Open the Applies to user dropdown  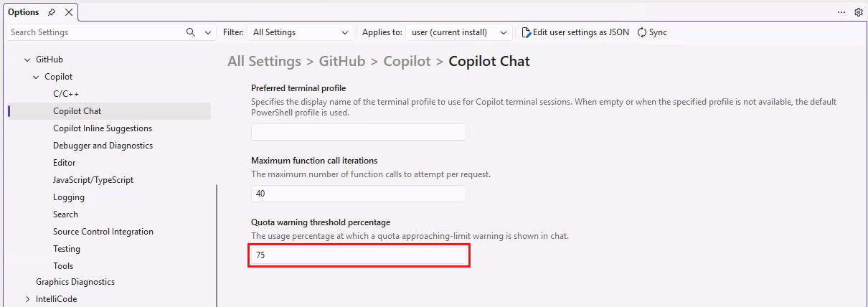point(459,32)
